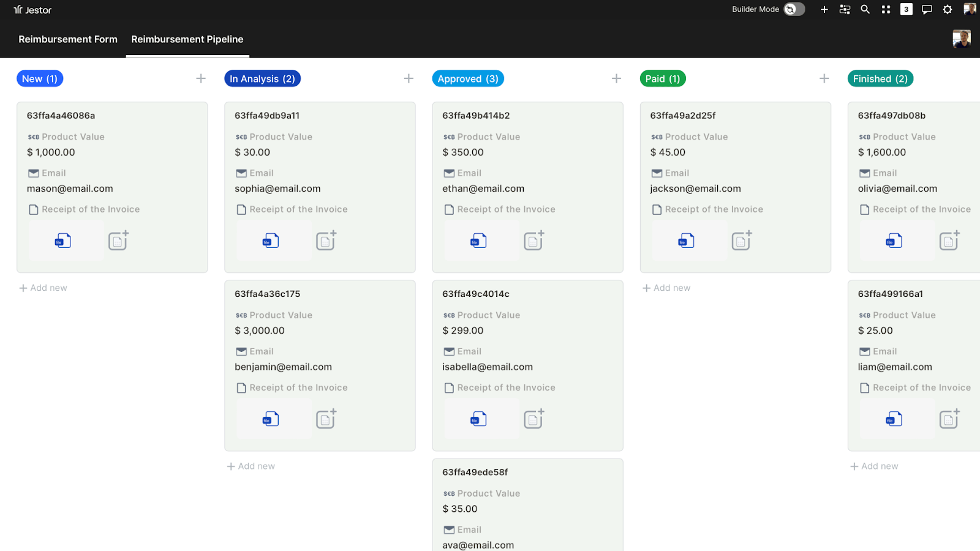Screen dimensions: 980x551
Task: Open receipt file on mason@email.com card
Action: (63, 241)
